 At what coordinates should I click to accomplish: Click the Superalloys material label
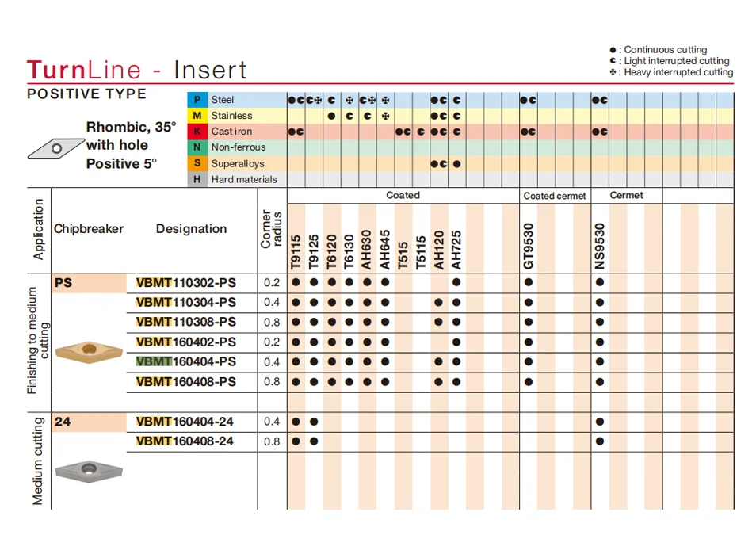click(238, 163)
